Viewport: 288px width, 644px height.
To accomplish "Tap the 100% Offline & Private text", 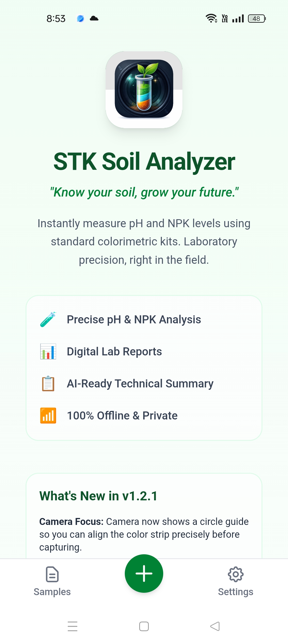I will pyautogui.click(x=122, y=415).
